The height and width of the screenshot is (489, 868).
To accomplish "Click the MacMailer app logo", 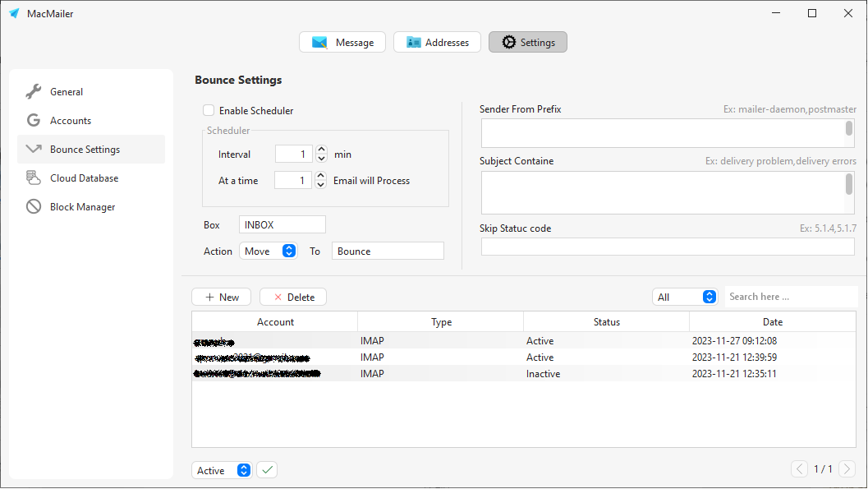I will 14,13.
